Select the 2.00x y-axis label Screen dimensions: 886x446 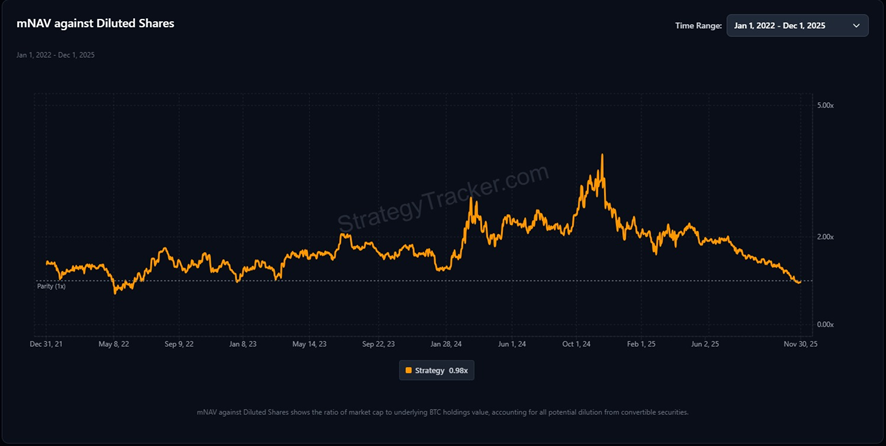click(x=827, y=237)
